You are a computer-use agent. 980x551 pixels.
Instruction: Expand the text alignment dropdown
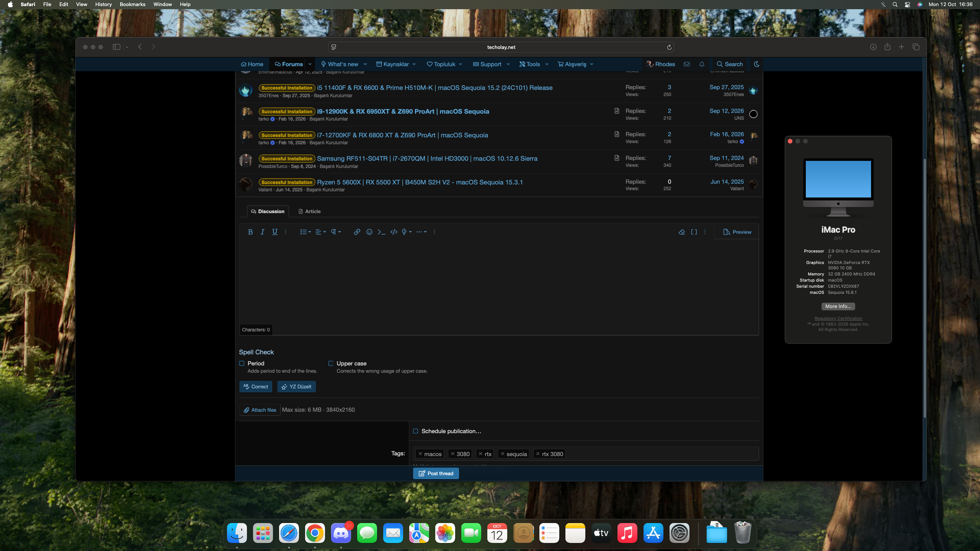320,232
